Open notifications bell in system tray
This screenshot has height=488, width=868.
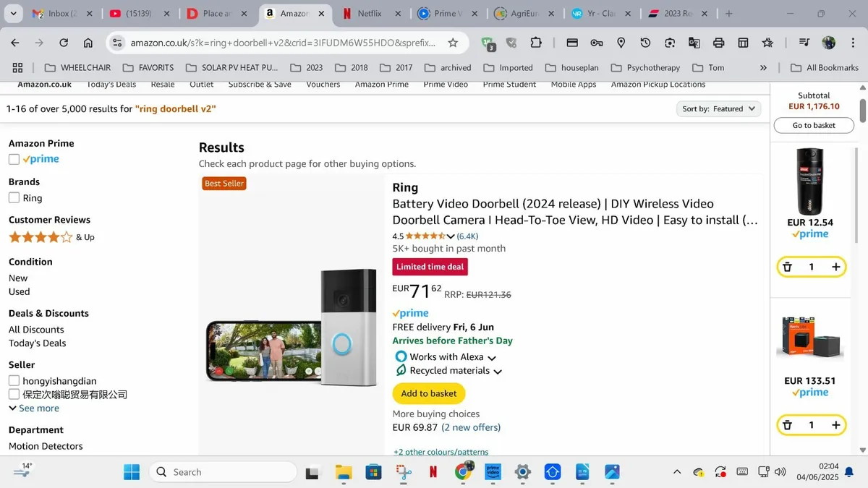click(848, 472)
